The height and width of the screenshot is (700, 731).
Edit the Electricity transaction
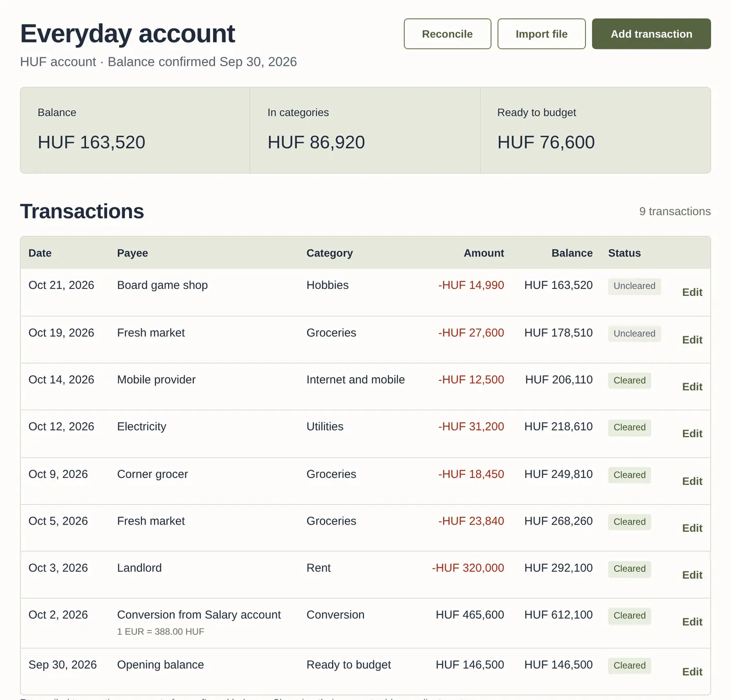coord(692,434)
